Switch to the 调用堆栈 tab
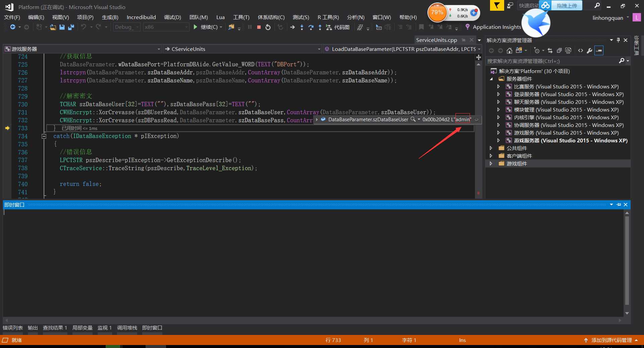 [x=127, y=328]
